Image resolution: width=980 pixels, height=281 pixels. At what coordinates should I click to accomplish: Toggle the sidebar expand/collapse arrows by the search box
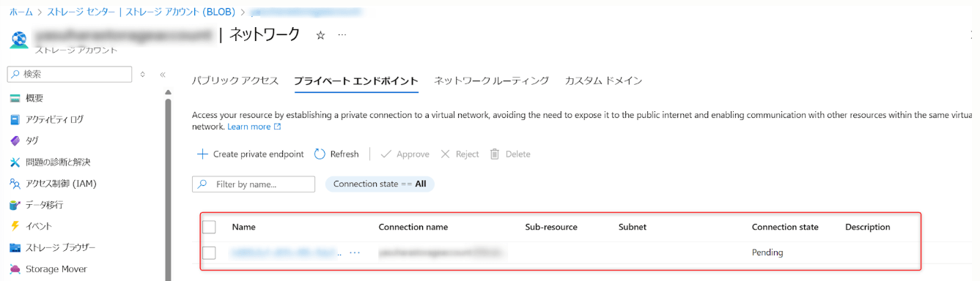[x=142, y=74]
